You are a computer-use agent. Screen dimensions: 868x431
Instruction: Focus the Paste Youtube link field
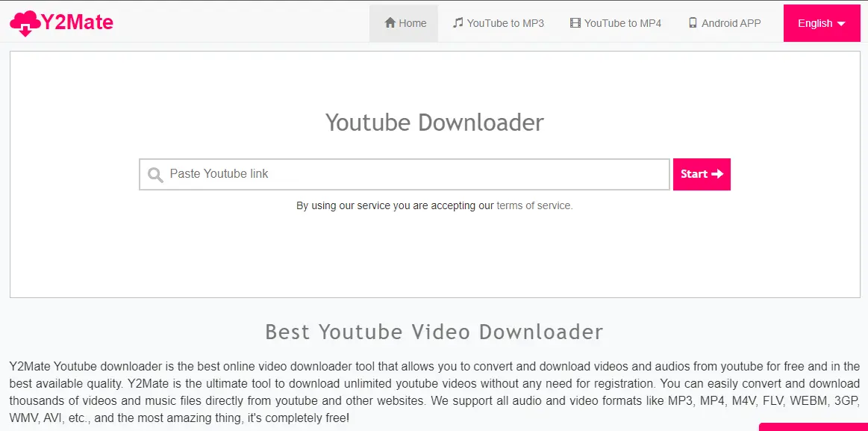404,175
